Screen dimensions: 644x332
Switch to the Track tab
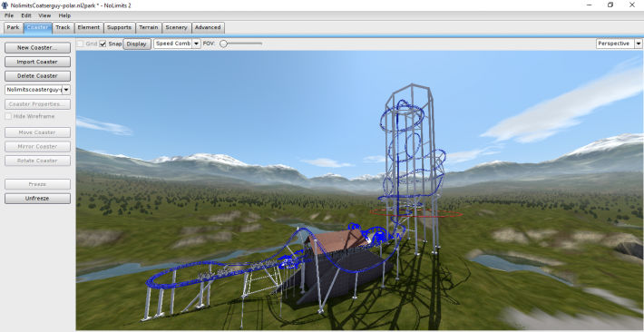(x=63, y=27)
